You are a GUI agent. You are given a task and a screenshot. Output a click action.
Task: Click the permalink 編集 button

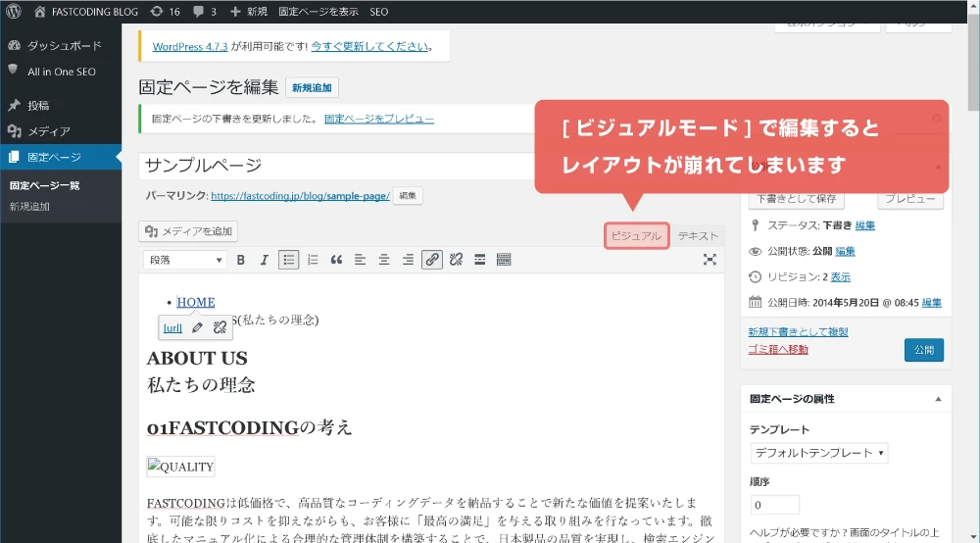408,196
